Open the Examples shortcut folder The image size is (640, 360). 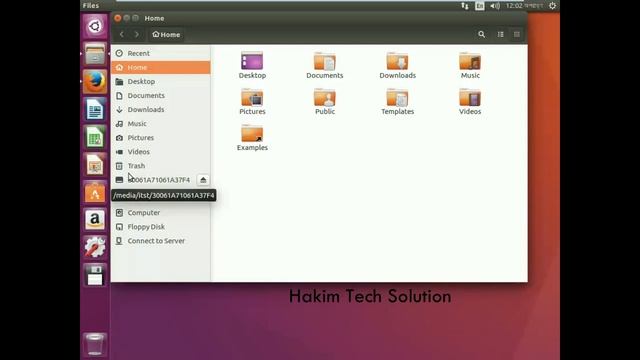tap(252, 138)
